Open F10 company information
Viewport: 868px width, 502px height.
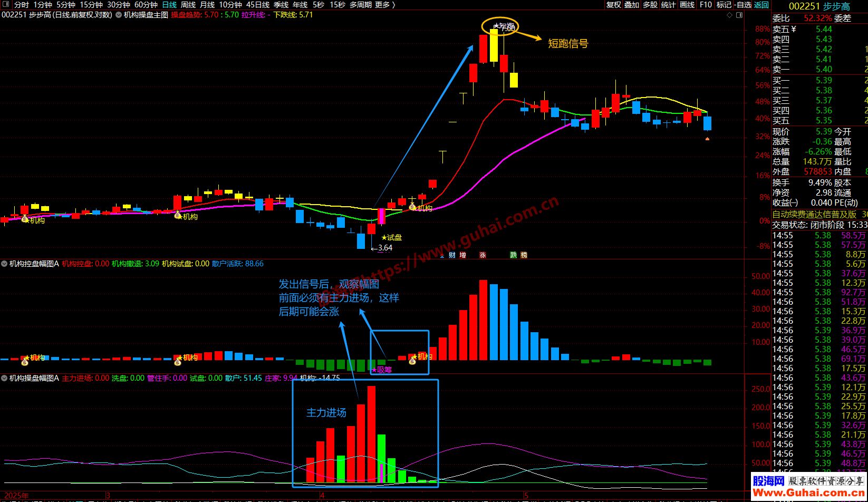click(x=706, y=5)
